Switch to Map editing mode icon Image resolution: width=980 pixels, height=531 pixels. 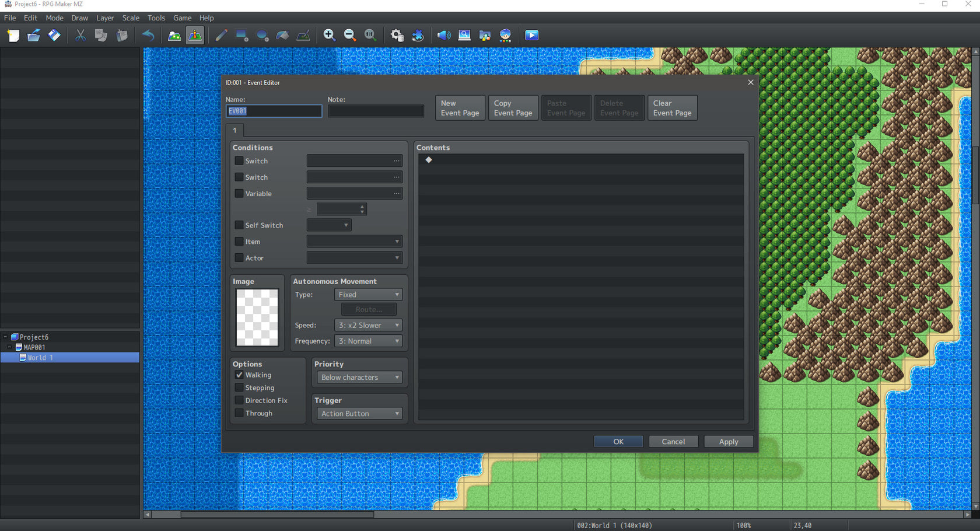point(174,35)
